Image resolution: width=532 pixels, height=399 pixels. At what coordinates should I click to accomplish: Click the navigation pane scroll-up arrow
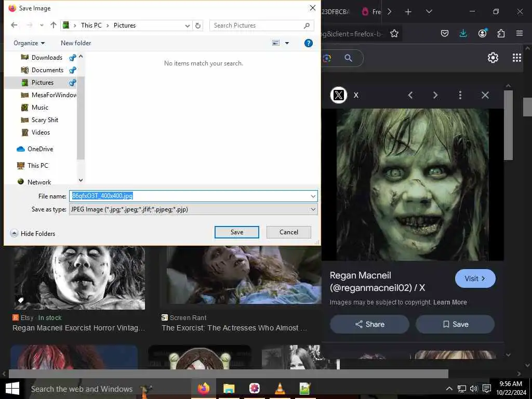pos(81,56)
